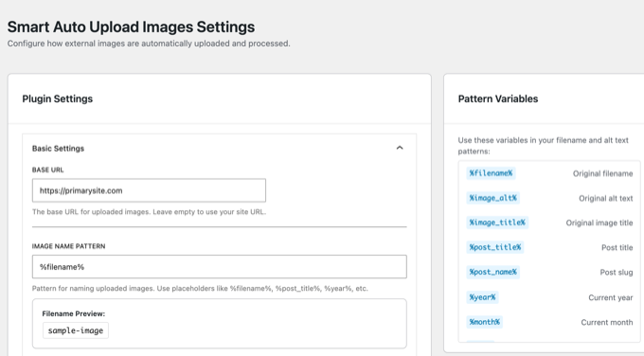Select the %filename% variable tag
Viewport: 644px width, 356px height.
pos(491,173)
